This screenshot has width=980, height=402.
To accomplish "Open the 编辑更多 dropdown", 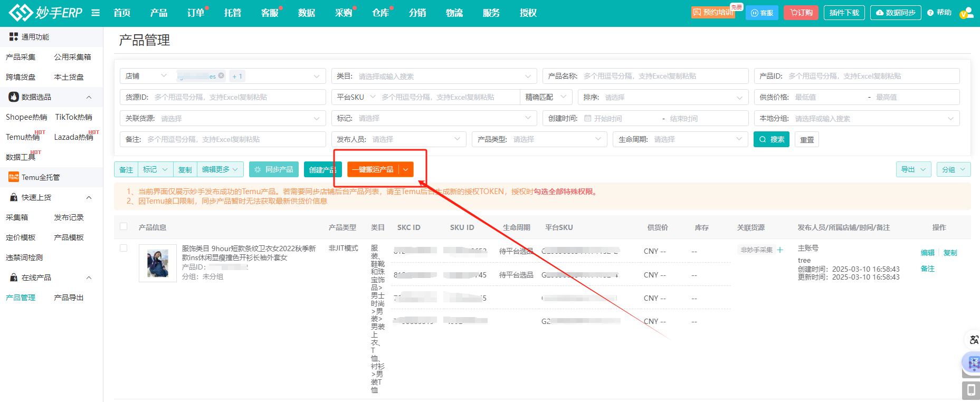I will click(x=220, y=169).
